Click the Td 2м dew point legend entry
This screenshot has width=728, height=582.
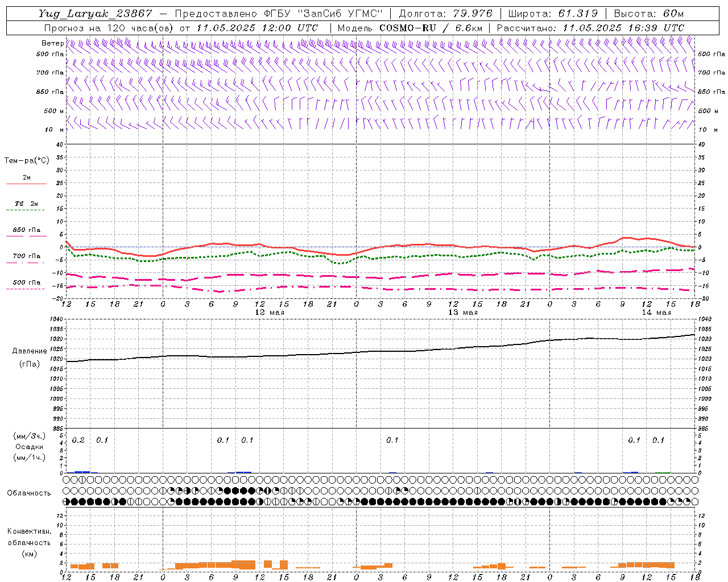point(26,203)
